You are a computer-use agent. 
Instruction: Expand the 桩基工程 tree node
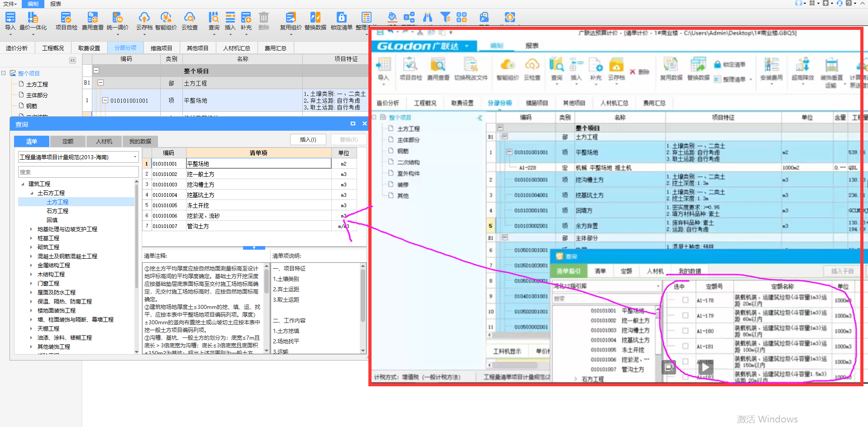31,238
